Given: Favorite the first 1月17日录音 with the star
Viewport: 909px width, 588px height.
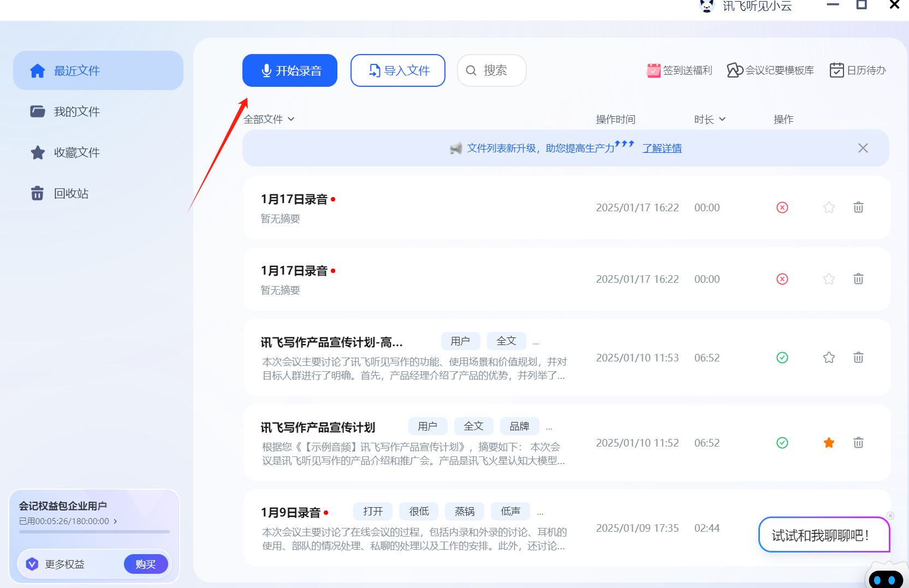Looking at the screenshot, I should [x=829, y=207].
